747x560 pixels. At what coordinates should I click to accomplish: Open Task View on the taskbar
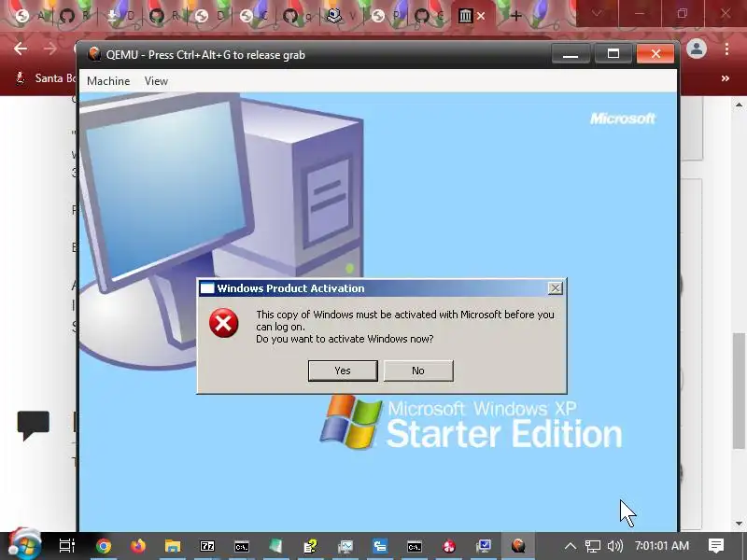66,546
